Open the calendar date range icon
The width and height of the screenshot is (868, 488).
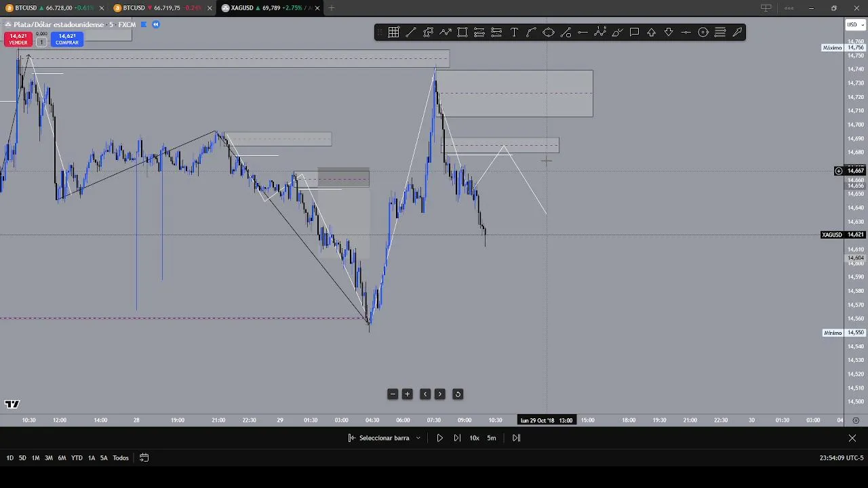144,457
